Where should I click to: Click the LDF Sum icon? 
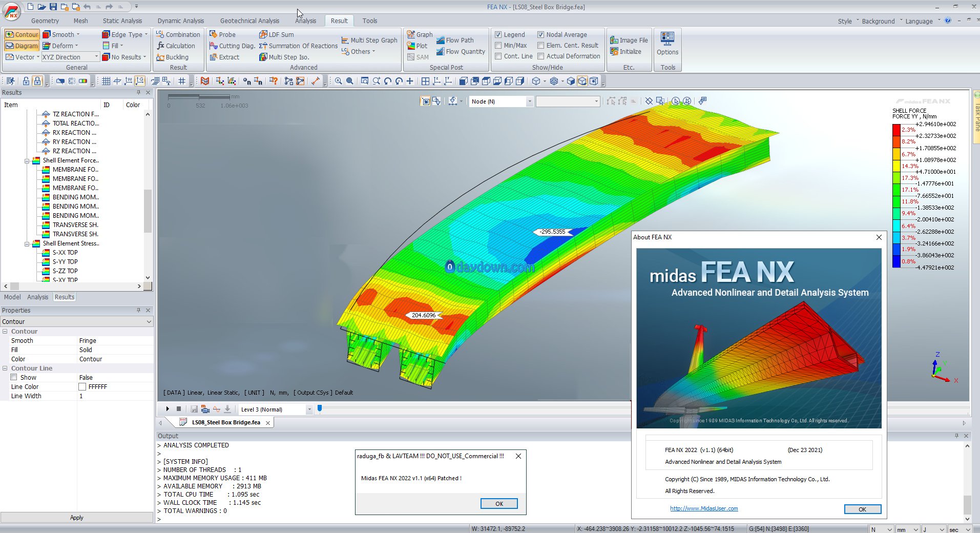pyautogui.click(x=263, y=34)
